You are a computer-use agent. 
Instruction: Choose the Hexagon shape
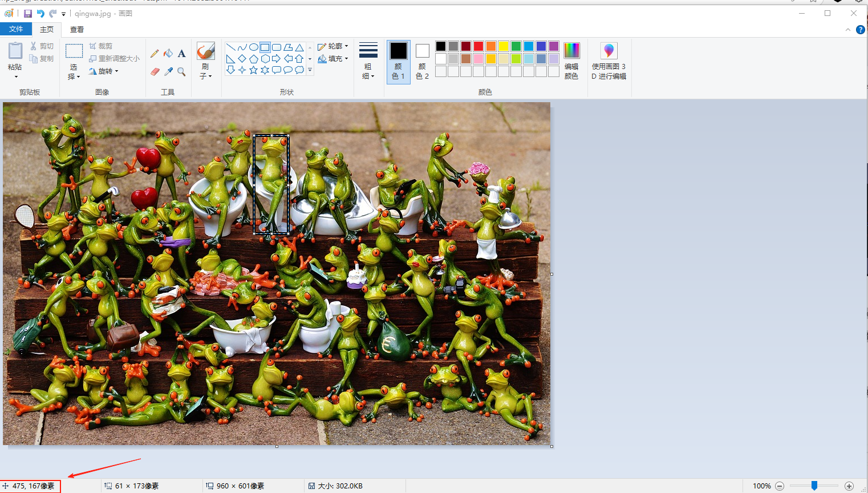pos(265,59)
